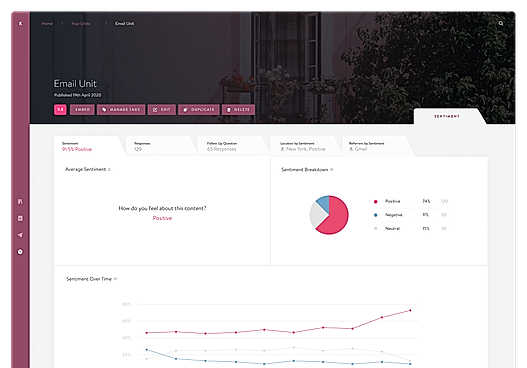Image resolution: width=527 pixels, height=368 pixels.
Task: Open Manage Tags
Action: (121, 110)
